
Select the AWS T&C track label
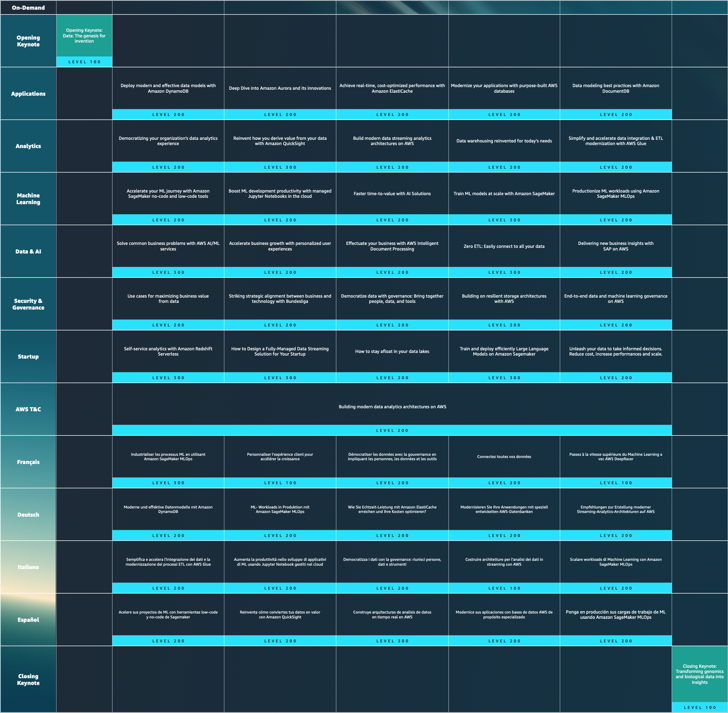point(28,409)
